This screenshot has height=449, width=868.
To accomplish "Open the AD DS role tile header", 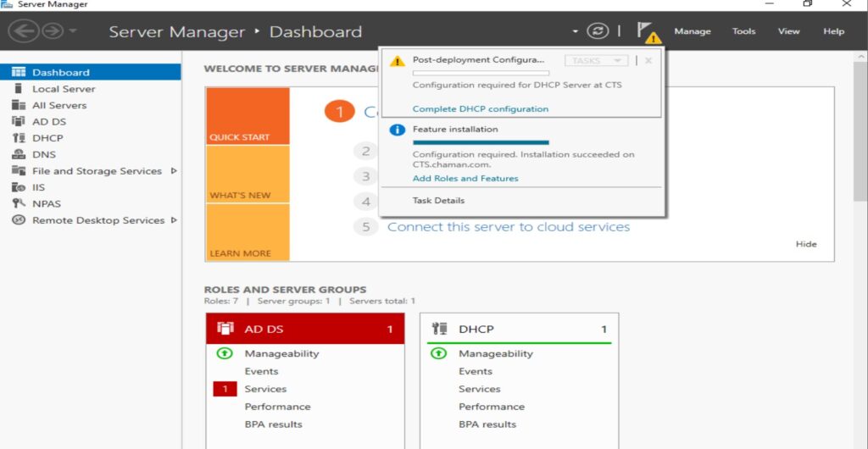I will coord(305,329).
